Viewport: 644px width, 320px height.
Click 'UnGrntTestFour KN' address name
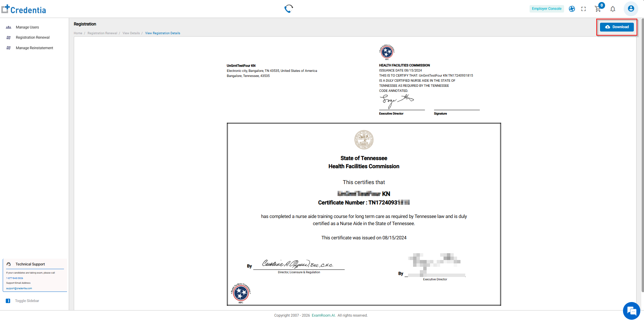point(241,66)
